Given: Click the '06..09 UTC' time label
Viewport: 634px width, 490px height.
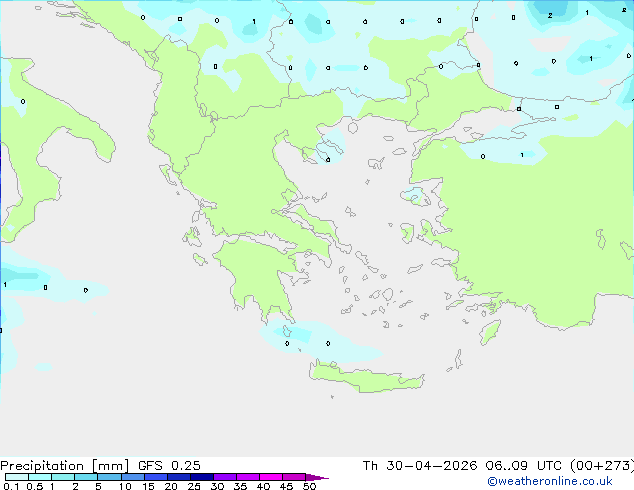Looking at the screenshot, I should pos(524,466).
